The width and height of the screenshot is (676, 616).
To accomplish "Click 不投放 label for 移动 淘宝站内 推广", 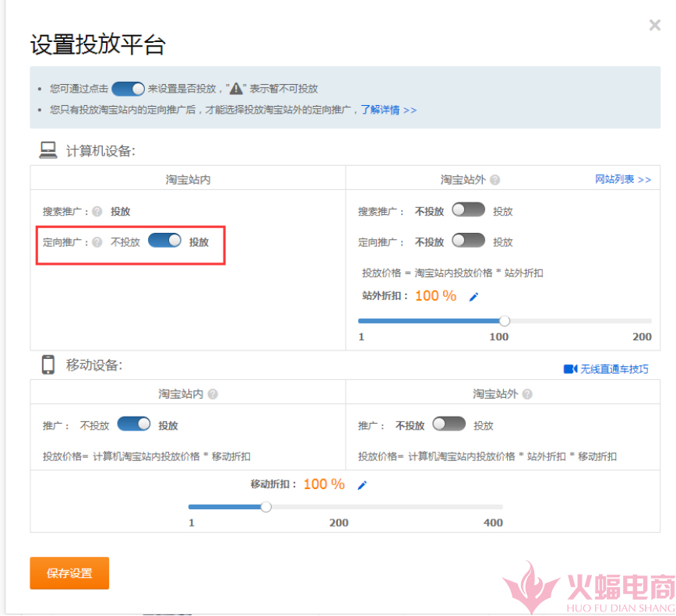I will 94,426.
